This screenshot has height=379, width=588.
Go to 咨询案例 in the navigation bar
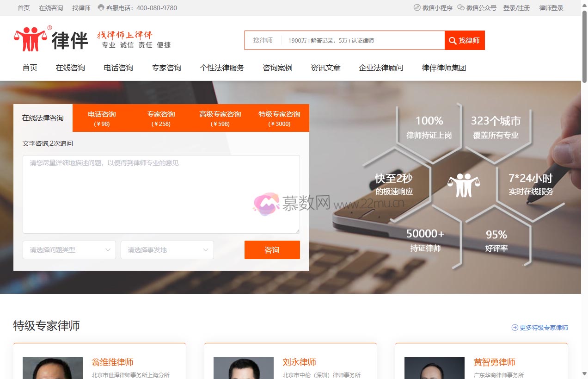pyautogui.click(x=277, y=68)
